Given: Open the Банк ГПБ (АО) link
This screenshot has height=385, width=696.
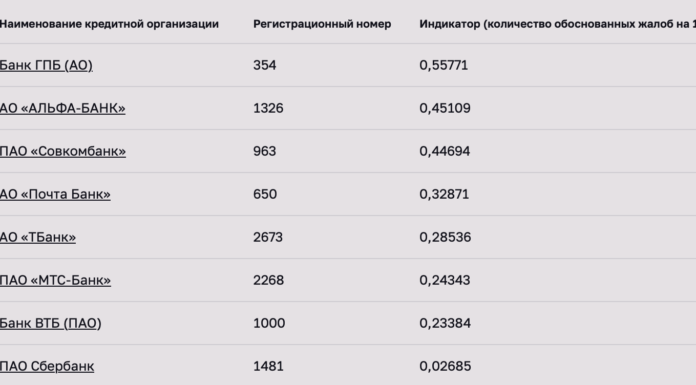Looking at the screenshot, I should tap(46, 65).
